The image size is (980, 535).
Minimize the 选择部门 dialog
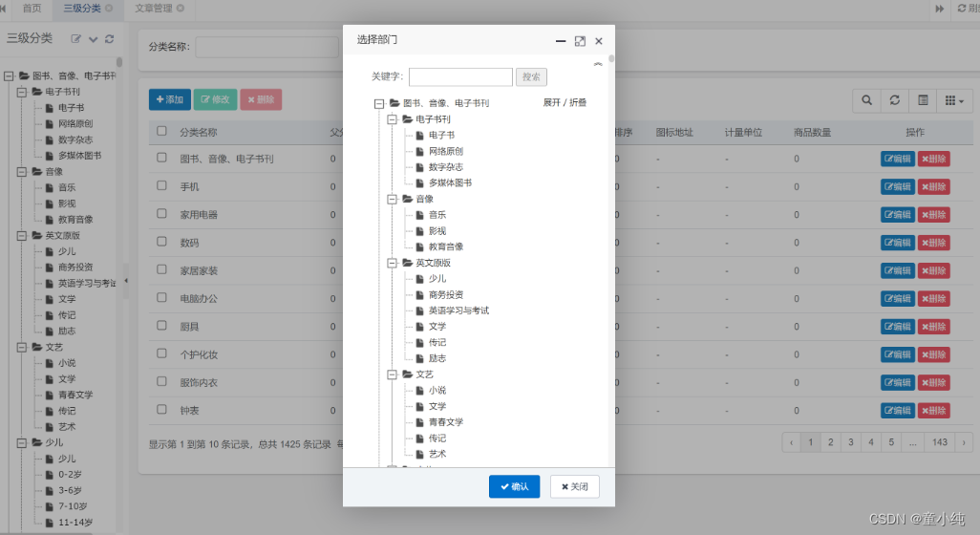tap(561, 41)
